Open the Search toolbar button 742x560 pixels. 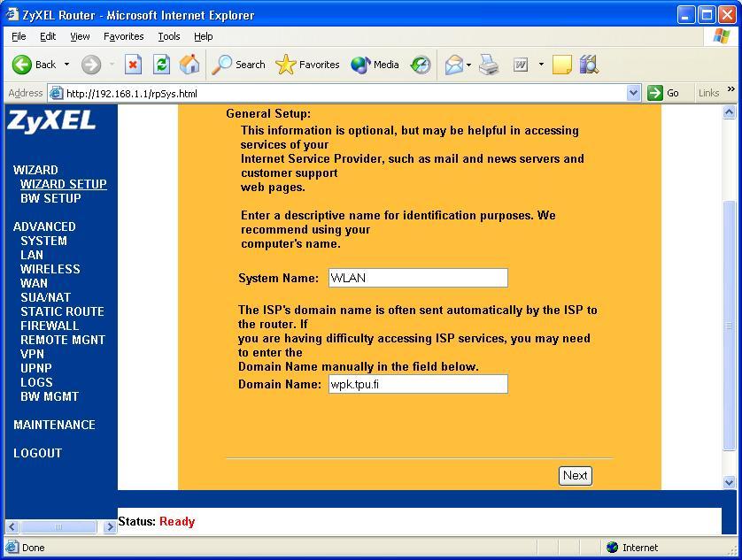[x=238, y=65]
